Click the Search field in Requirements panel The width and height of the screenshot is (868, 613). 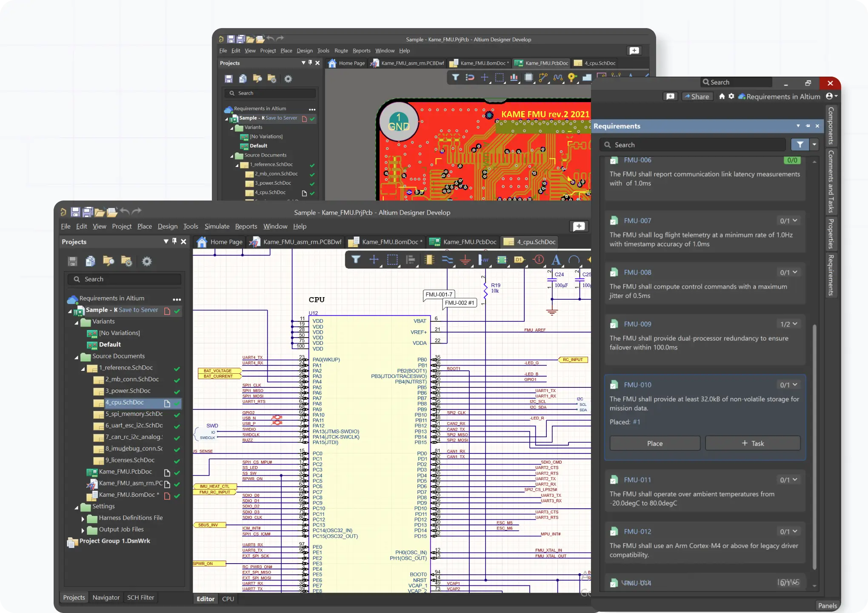coord(693,145)
